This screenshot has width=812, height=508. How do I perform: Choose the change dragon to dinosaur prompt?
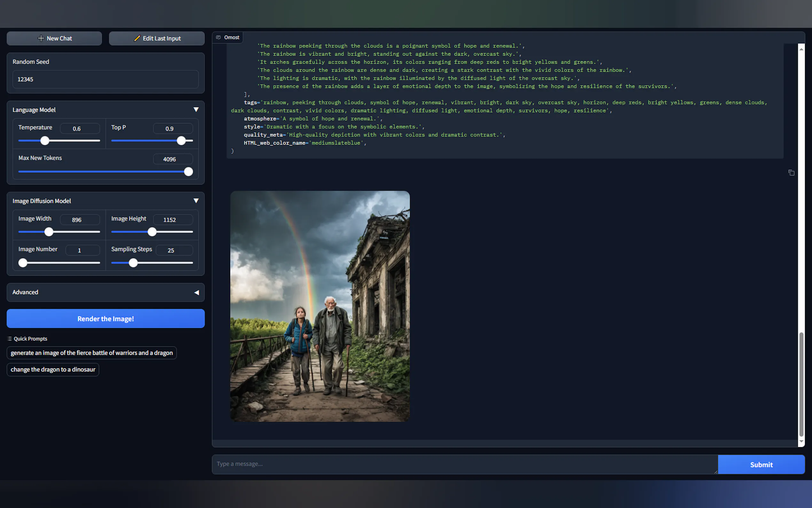click(53, 369)
